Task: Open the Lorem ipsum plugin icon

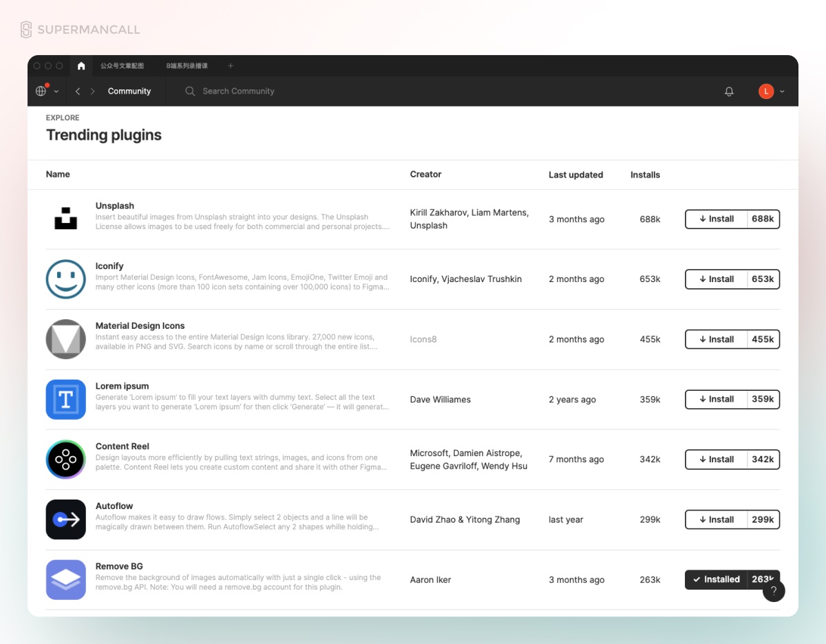Action: (x=66, y=399)
